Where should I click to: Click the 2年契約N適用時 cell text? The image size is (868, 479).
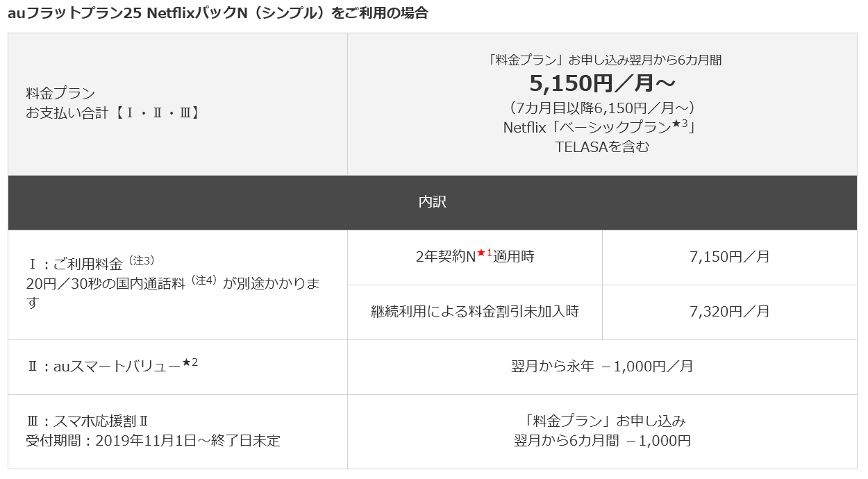point(475,257)
